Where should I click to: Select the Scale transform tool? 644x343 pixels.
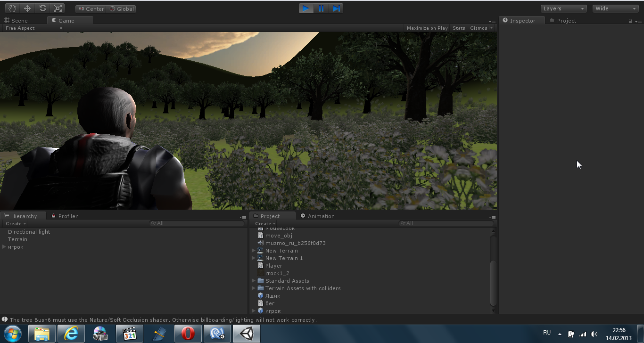[58, 8]
